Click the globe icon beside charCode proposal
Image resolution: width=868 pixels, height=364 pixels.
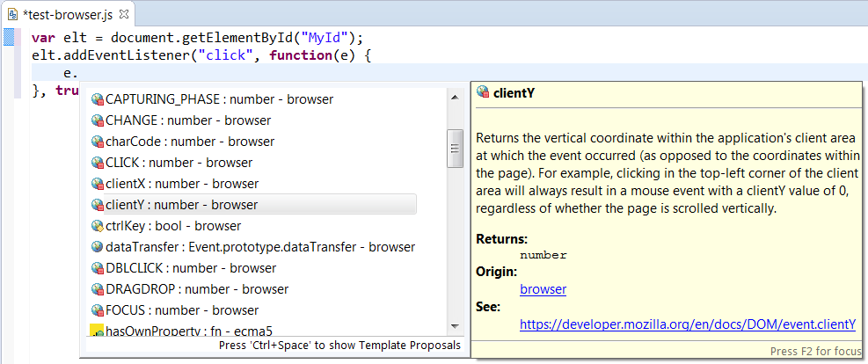tap(98, 142)
